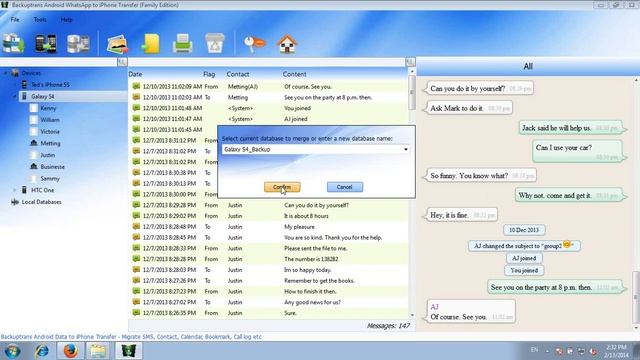Select row 'How to finish it then.'

pos(269,291)
